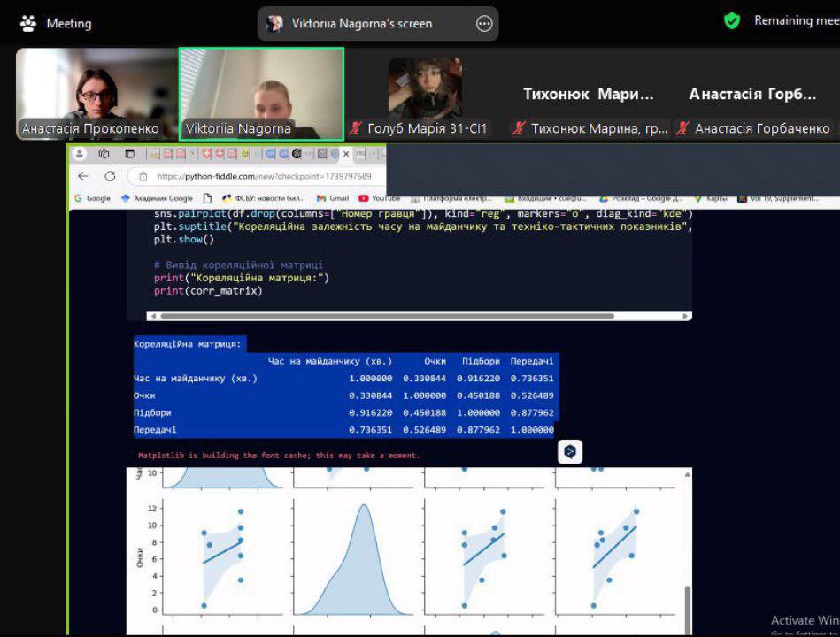Click the green encryption shield icon
The image size is (840, 637).
coord(732,20)
